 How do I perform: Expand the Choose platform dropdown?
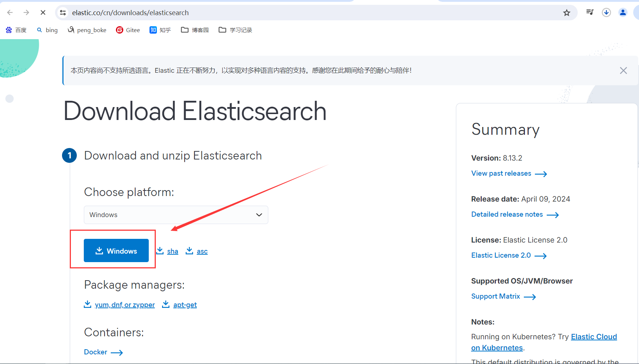pyautogui.click(x=176, y=215)
